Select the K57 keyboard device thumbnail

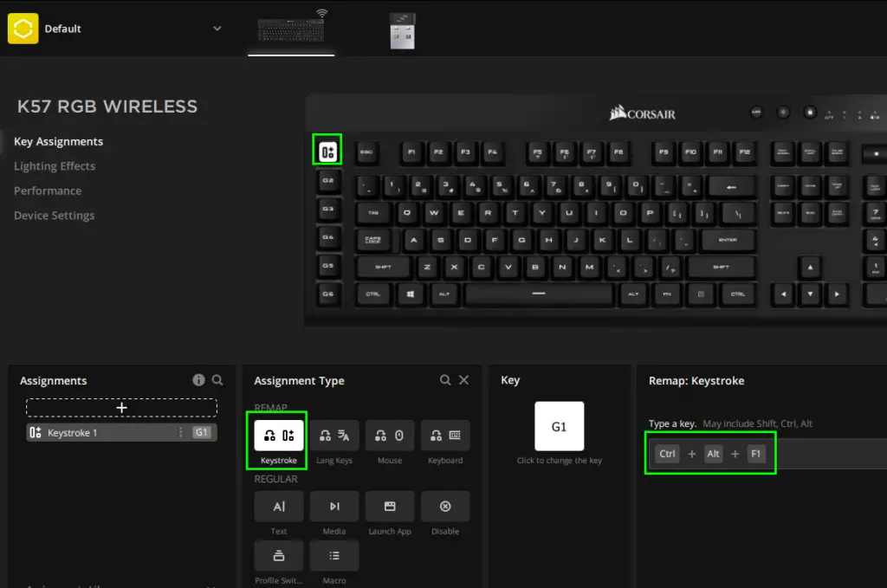pos(291,29)
